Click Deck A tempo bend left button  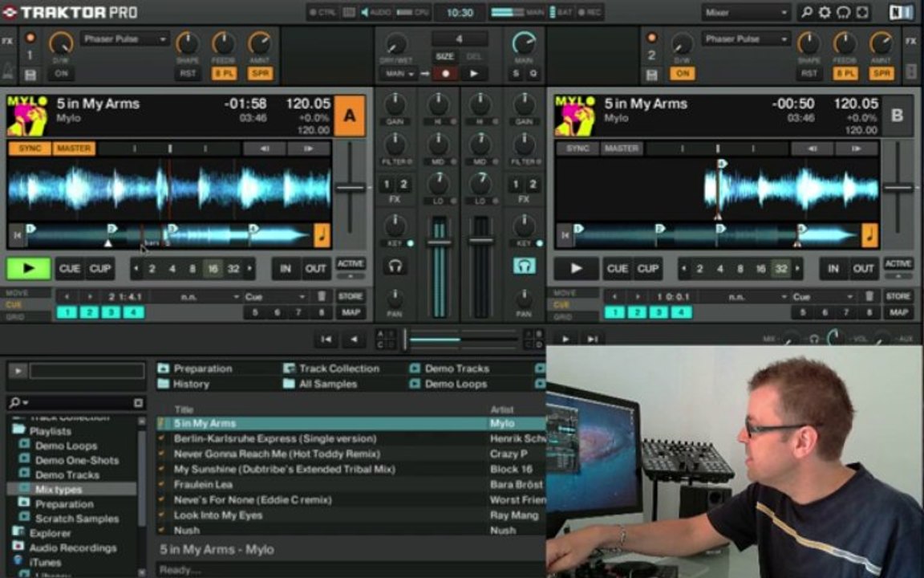point(264,149)
